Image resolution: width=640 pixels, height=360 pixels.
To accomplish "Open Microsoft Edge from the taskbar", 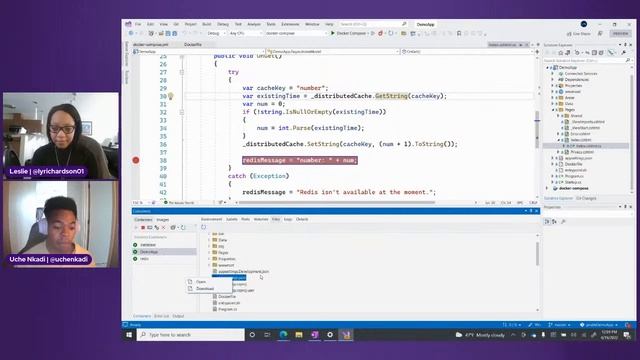I will (x=283, y=335).
